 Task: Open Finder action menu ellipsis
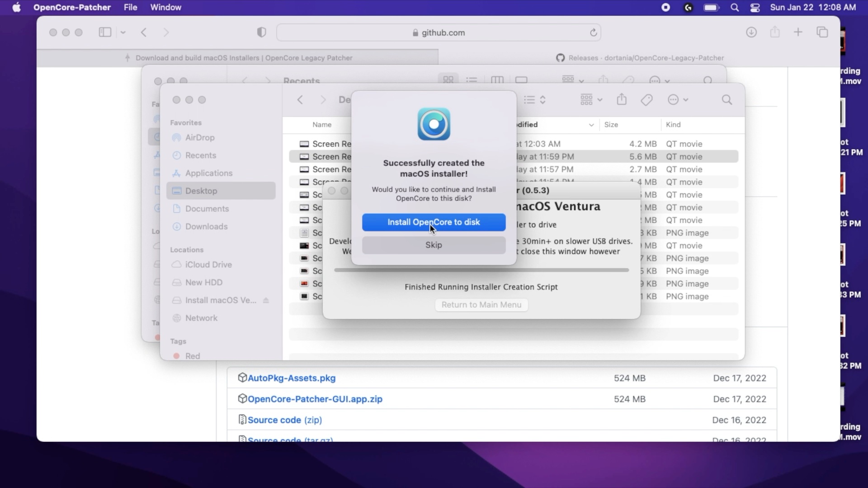678,99
